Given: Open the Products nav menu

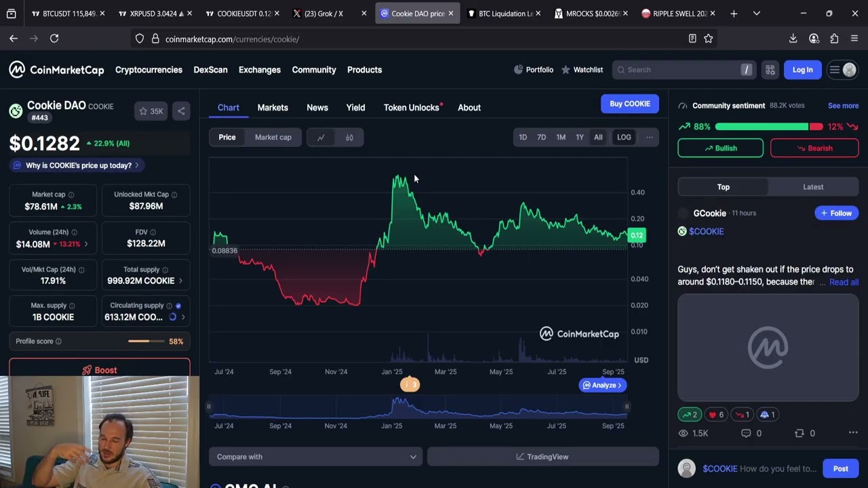Looking at the screenshot, I should click(x=364, y=70).
